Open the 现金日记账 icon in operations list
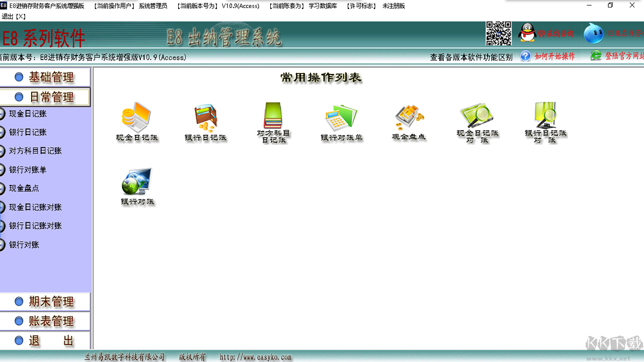Image resolution: width=644 pixels, height=362 pixels. (x=137, y=122)
